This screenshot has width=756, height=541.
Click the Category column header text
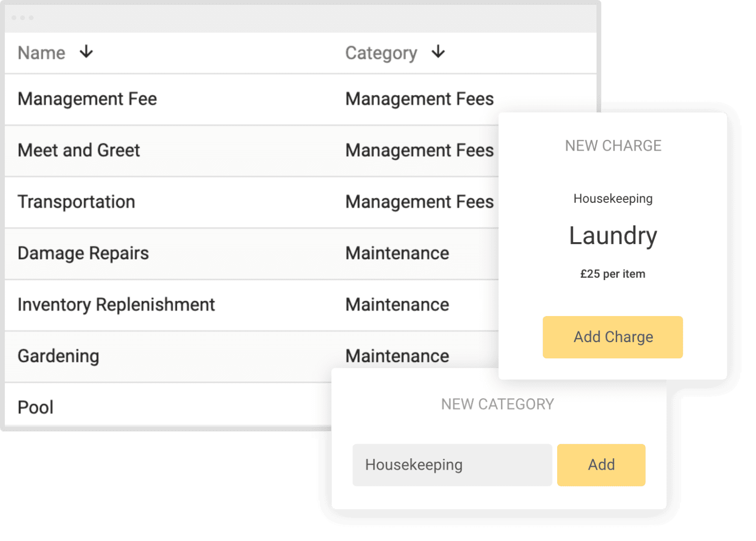tap(381, 53)
